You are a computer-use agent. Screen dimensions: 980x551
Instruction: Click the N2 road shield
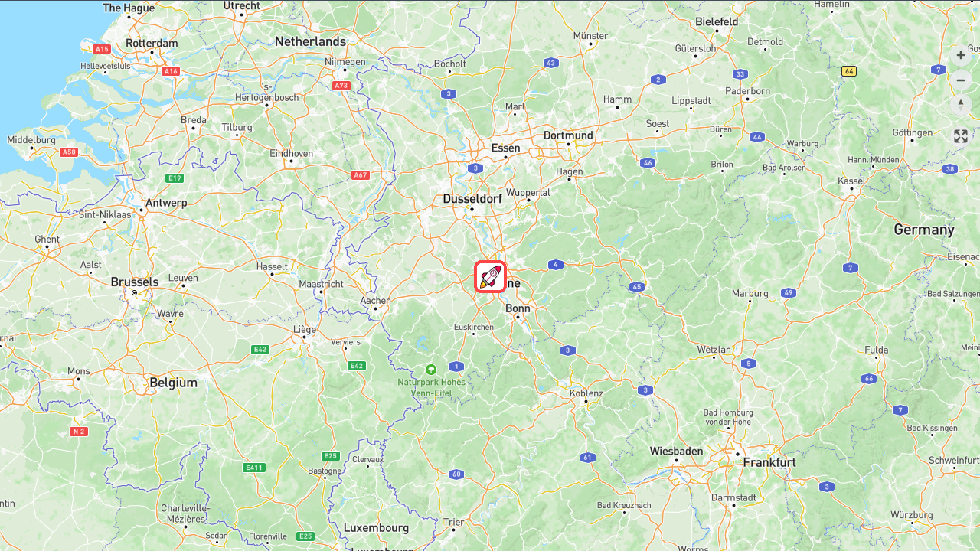click(x=79, y=432)
